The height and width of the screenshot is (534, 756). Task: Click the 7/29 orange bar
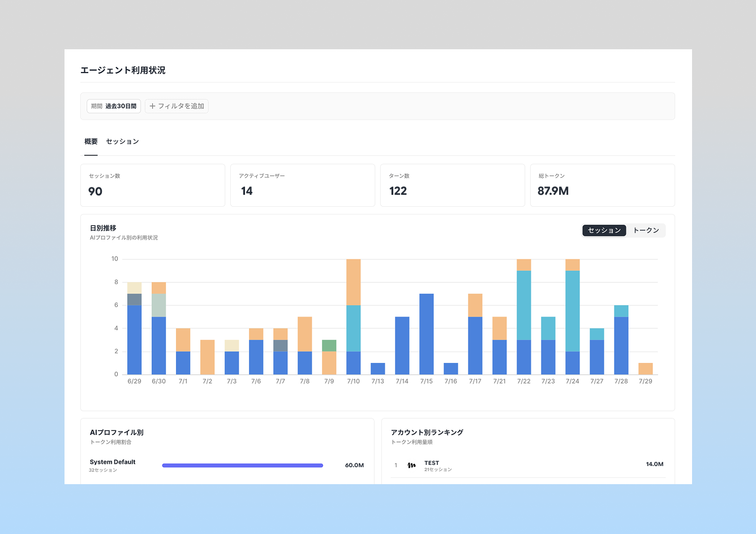point(646,369)
